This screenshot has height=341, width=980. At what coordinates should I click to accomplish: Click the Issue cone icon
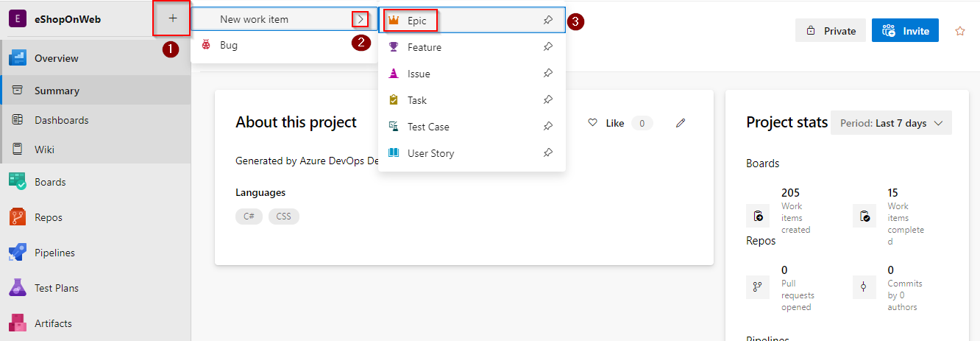coord(394,74)
